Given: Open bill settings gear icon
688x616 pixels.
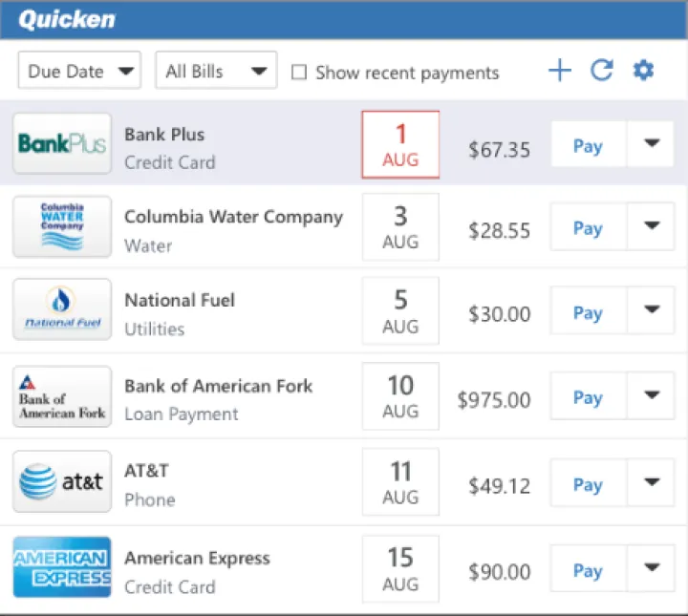Looking at the screenshot, I should coord(643,71).
